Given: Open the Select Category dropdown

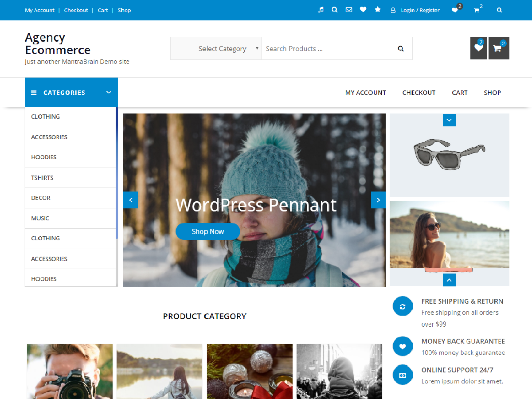Looking at the screenshot, I should pyautogui.click(x=222, y=48).
